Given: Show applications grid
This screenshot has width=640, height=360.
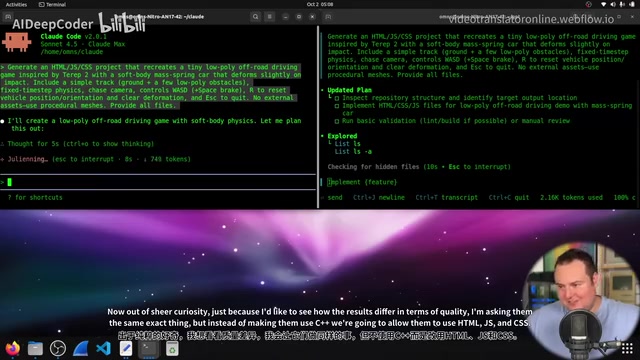Looking at the screenshot, I should coord(627,349).
